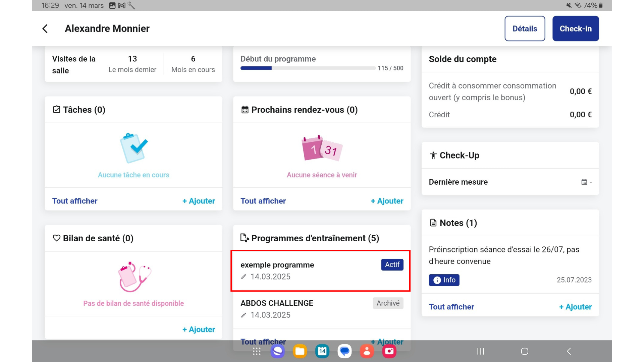Image resolution: width=644 pixels, height=362 pixels.
Task: Click the Prochains rendez-vous calendar icon
Action: 245,110
